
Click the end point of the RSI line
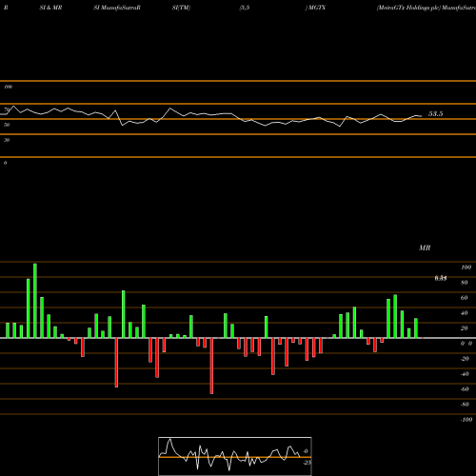tap(422, 116)
